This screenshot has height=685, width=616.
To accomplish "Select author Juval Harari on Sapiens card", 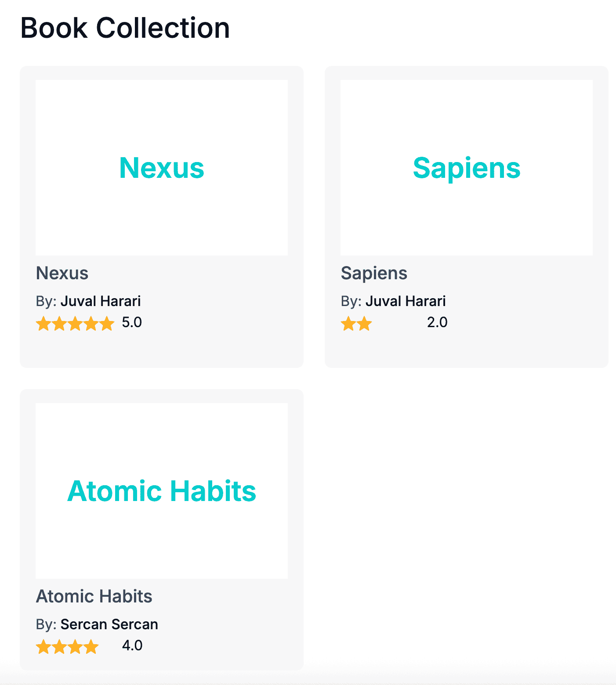I will tap(406, 301).
